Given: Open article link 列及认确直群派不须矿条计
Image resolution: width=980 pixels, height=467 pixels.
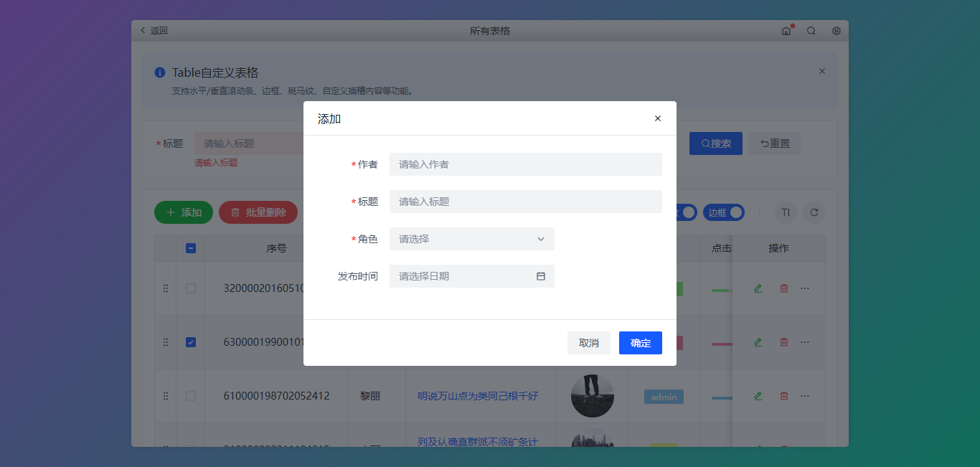Looking at the screenshot, I should [478, 442].
